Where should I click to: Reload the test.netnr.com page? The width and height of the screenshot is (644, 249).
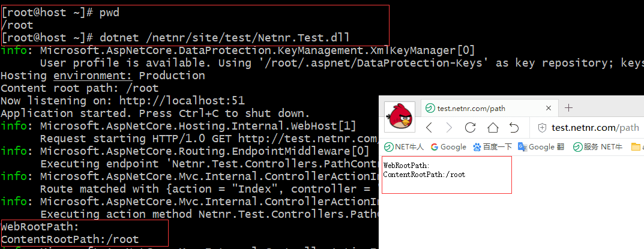471,127
